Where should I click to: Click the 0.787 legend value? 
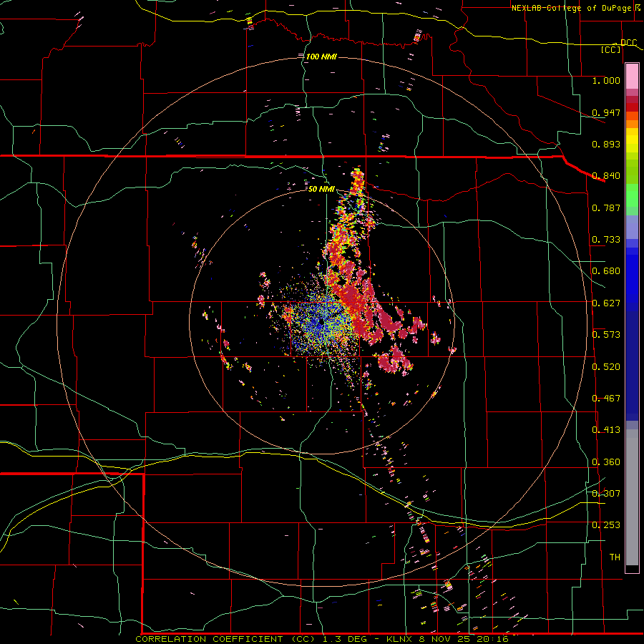pyautogui.click(x=606, y=208)
